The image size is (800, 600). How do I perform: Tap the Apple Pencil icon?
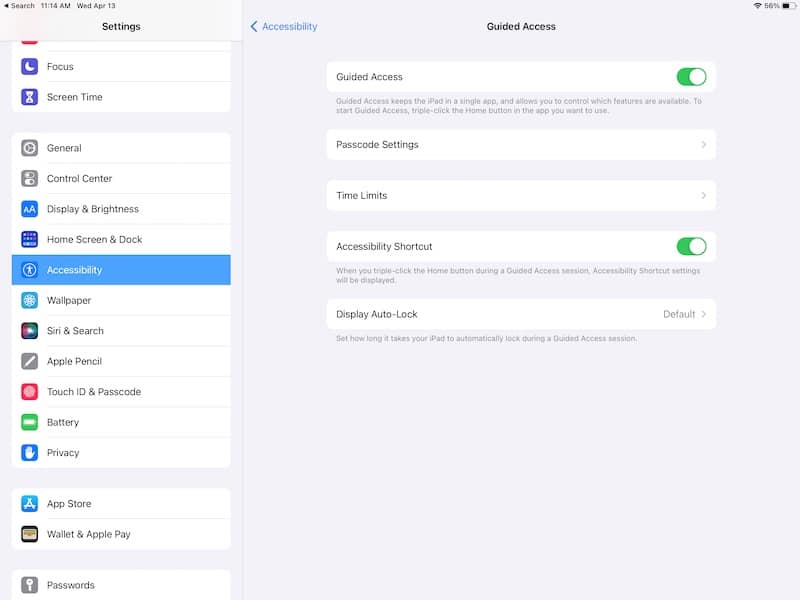tap(30, 361)
